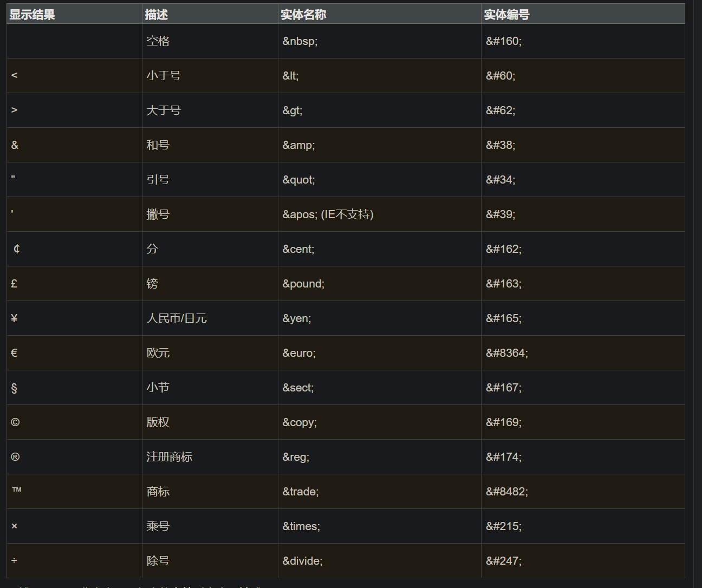Click the 实体名称 column header
The width and height of the screenshot is (702, 588).
[x=303, y=15]
